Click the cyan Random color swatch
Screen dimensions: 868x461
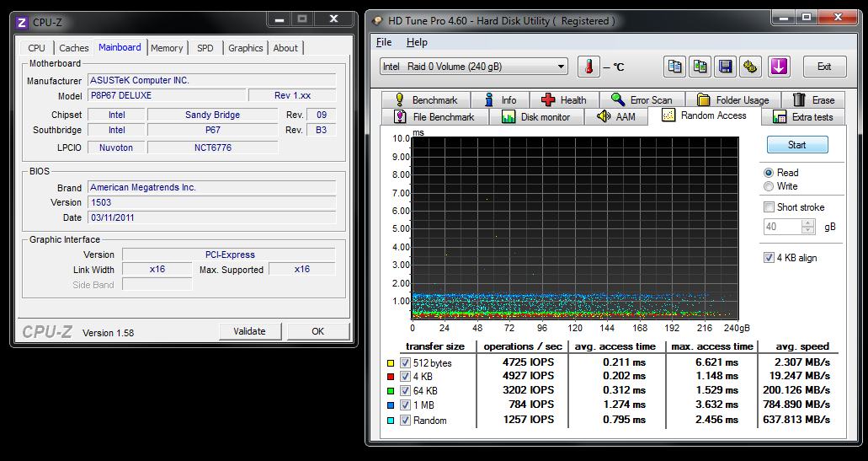tap(391, 421)
